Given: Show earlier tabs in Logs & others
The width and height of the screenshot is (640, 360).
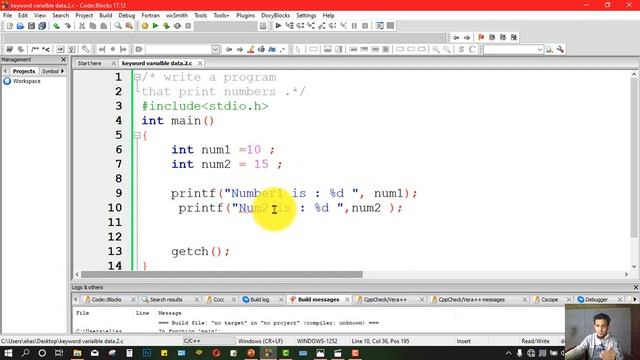Looking at the screenshot, I should click(76, 300).
